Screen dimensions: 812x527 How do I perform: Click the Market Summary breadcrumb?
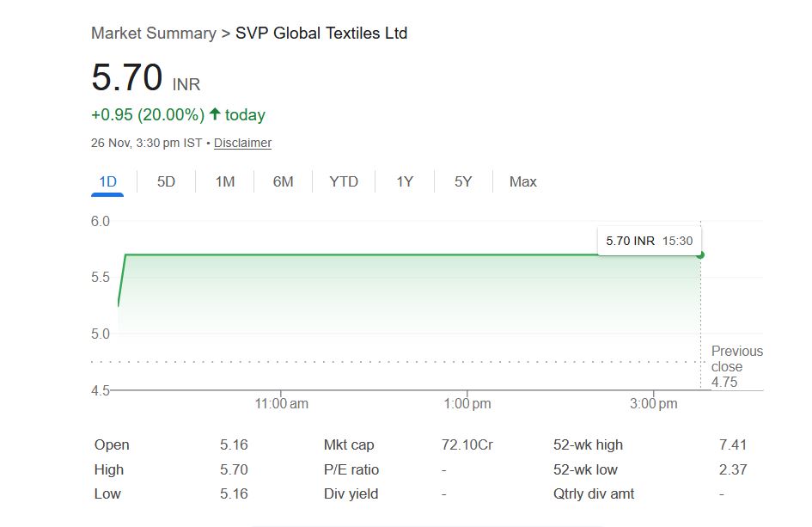point(153,34)
